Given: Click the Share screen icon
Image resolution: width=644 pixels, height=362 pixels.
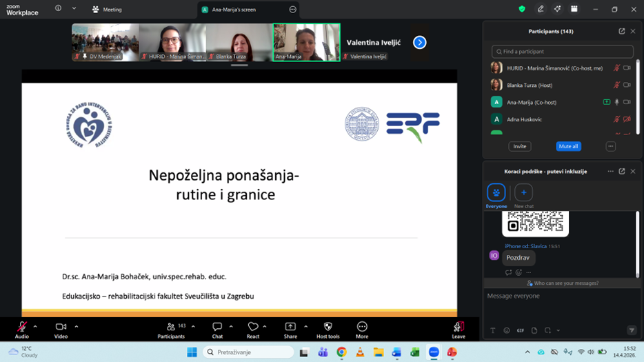Looking at the screenshot, I should click(x=290, y=327).
